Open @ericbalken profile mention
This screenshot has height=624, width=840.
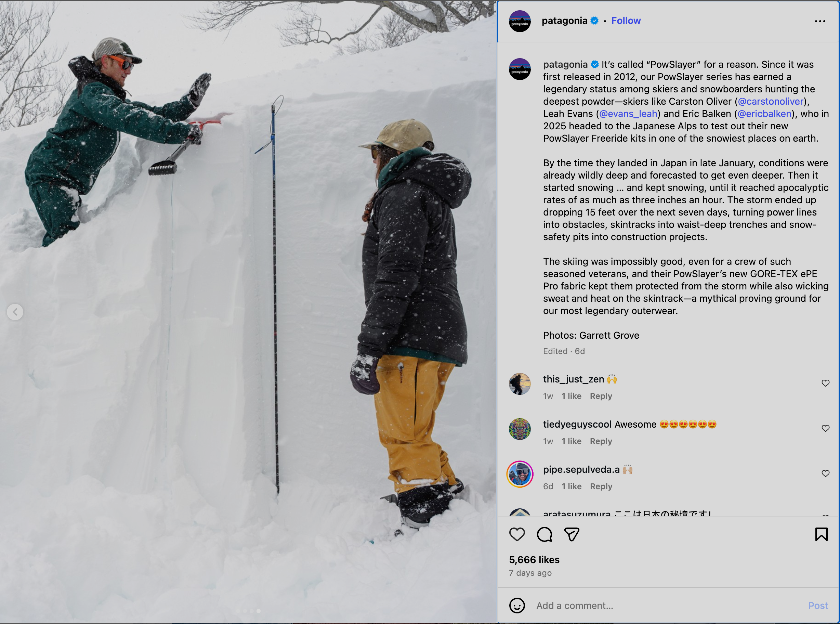tap(764, 114)
